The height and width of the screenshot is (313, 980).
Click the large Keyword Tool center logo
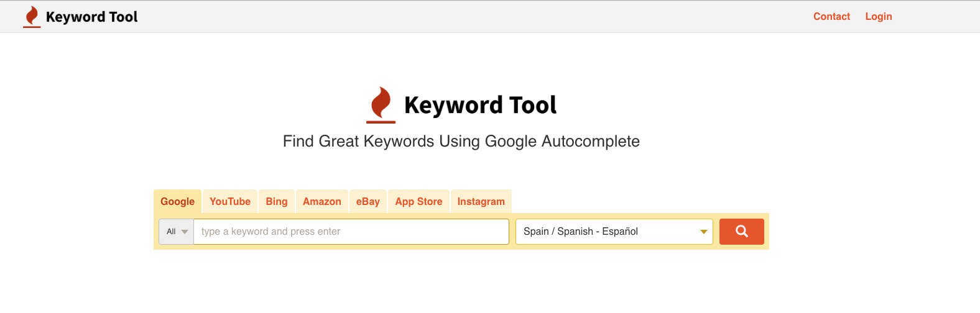pos(461,105)
